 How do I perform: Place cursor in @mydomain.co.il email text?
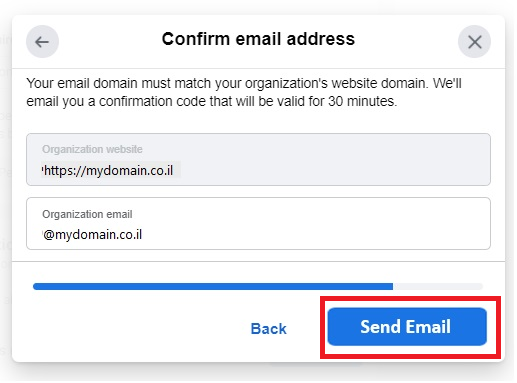pos(92,235)
